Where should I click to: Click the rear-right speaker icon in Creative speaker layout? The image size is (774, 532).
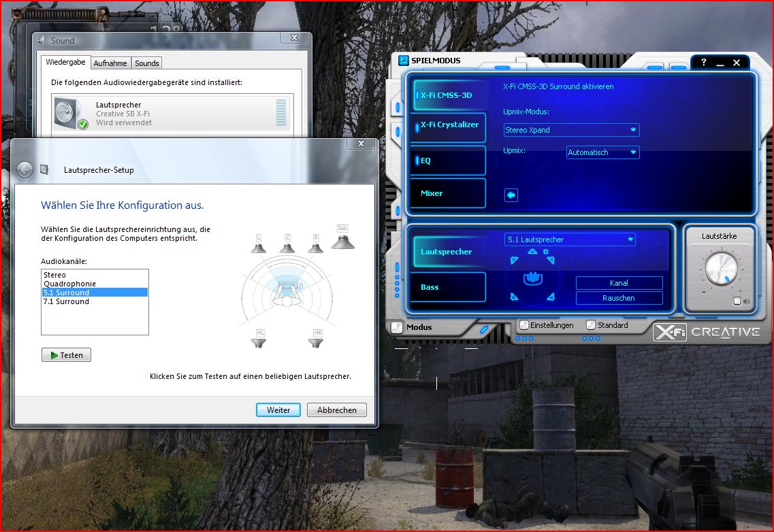pos(551,297)
